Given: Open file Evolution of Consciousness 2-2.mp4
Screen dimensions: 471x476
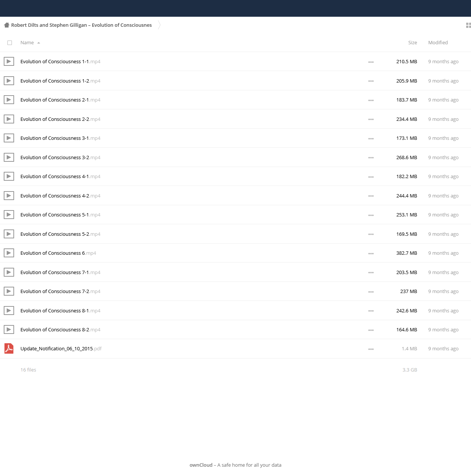Looking at the screenshot, I should click(60, 119).
